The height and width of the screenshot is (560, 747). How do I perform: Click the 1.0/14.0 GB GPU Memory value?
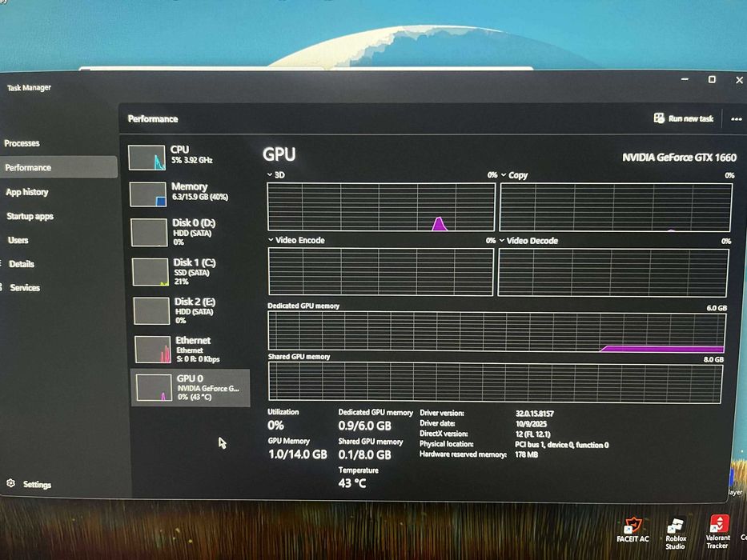pos(298,454)
